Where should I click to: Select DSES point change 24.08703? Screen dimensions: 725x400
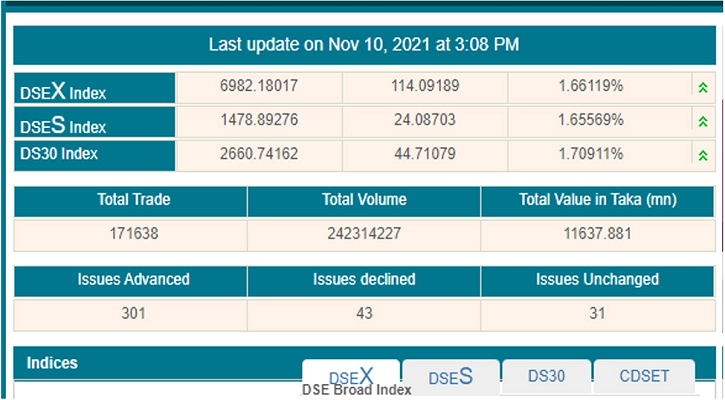coord(425,120)
